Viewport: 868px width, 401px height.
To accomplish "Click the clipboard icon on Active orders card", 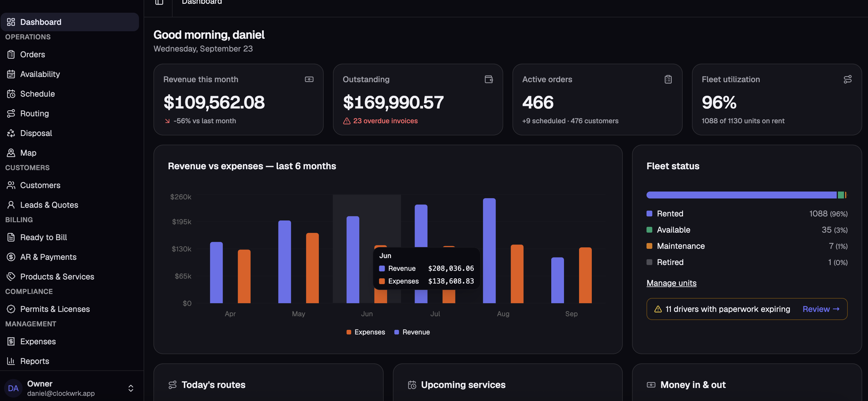I will coord(668,80).
